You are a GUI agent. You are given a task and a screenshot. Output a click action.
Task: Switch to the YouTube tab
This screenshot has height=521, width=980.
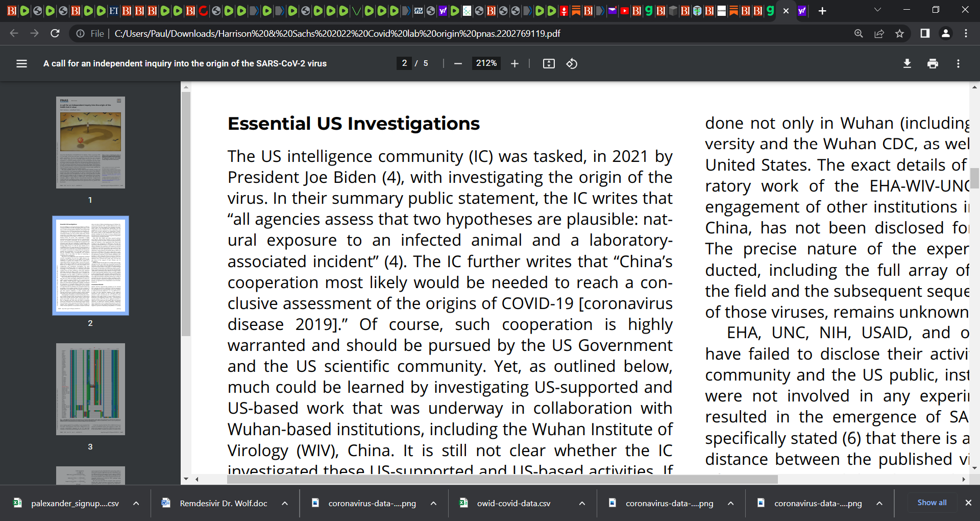tap(624, 11)
